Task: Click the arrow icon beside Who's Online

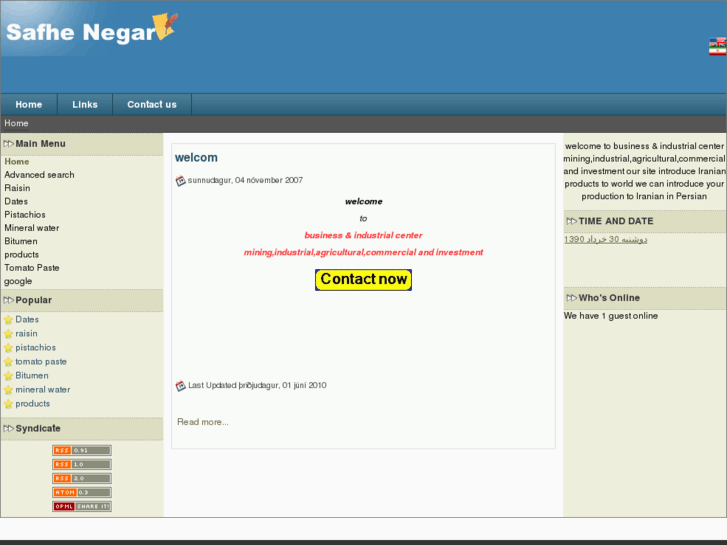Action: point(572,298)
